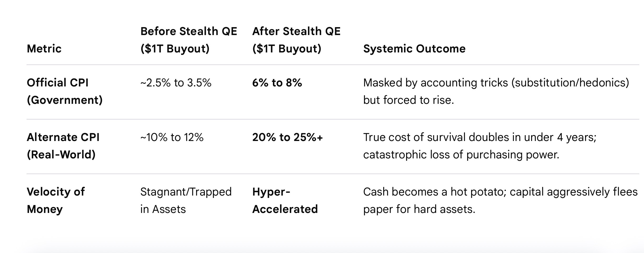Click the paper for hard assets line

click(x=419, y=209)
